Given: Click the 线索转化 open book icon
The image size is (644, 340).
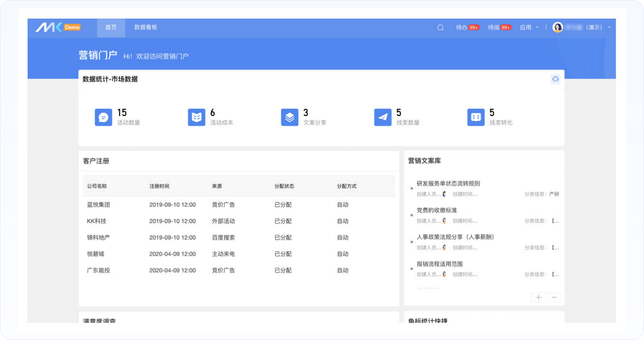Looking at the screenshot, I should click(x=476, y=117).
